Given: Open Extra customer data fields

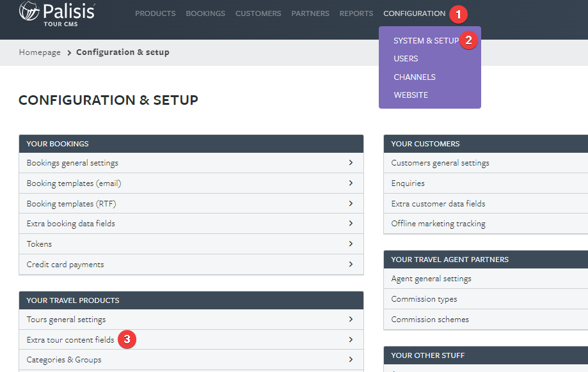Looking at the screenshot, I should pyautogui.click(x=486, y=203).
